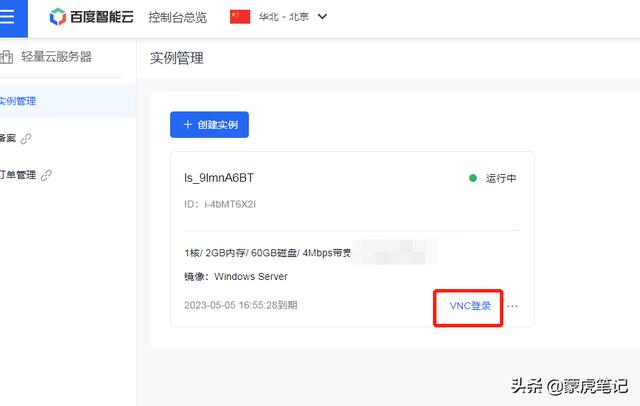Expand the 华北 - 北京 region dropdown
This screenshot has height=406, width=640.
279,17
